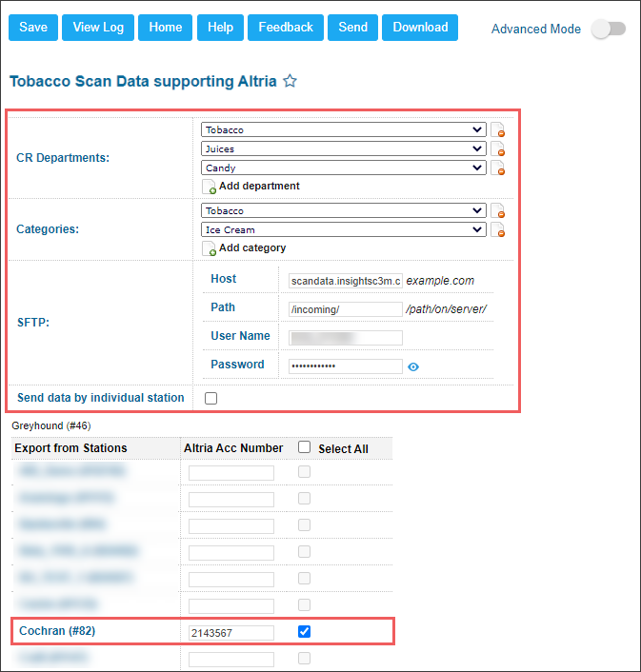Tick the Select All stations checkbox
Viewport: 641px width, 672px height.
(x=305, y=447)
